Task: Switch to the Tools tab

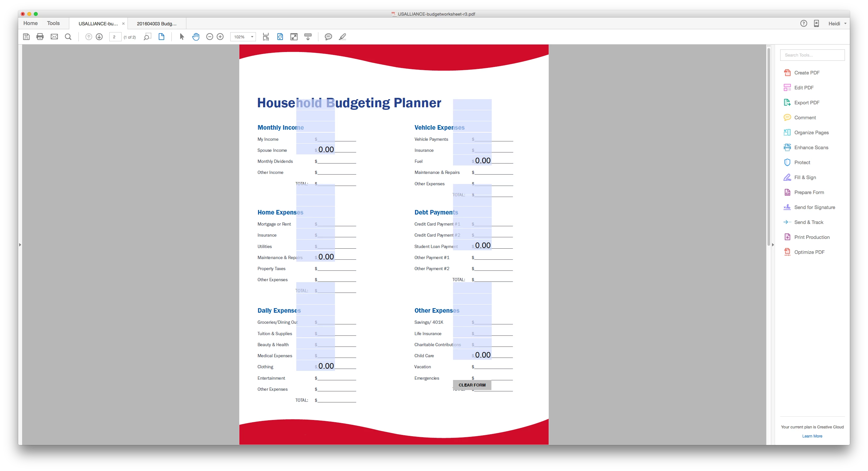Action: pyautogui.click(x=53, y=23)
